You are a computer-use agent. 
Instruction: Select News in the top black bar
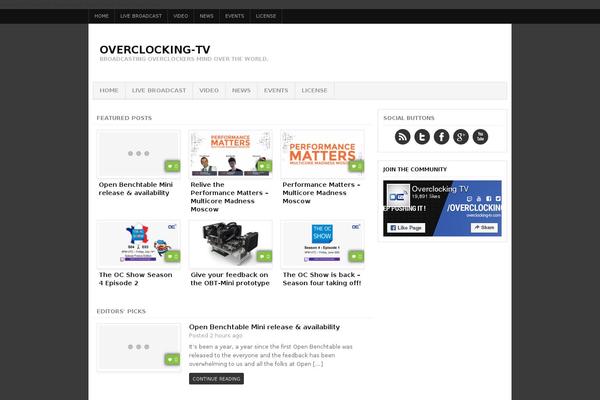tap(207, 16)
